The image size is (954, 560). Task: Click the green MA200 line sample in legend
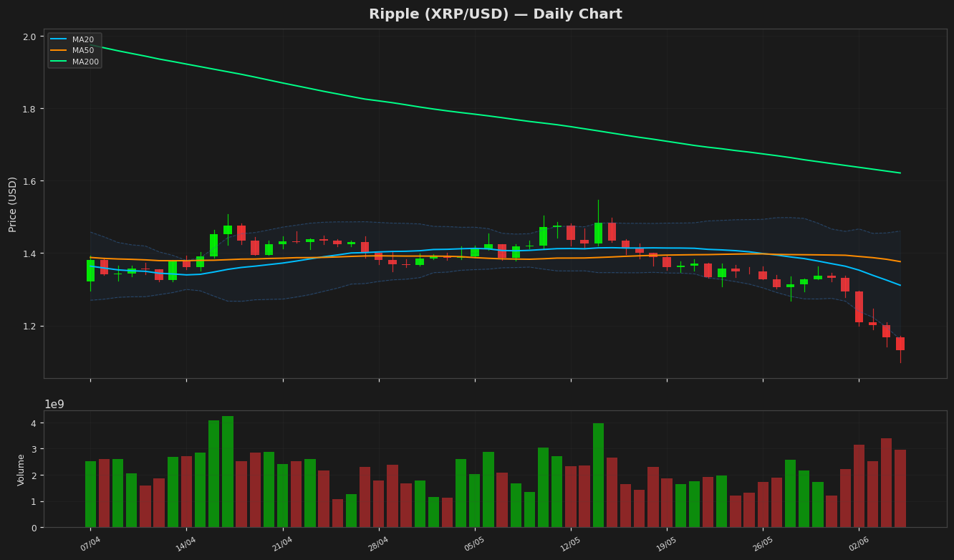59,62
